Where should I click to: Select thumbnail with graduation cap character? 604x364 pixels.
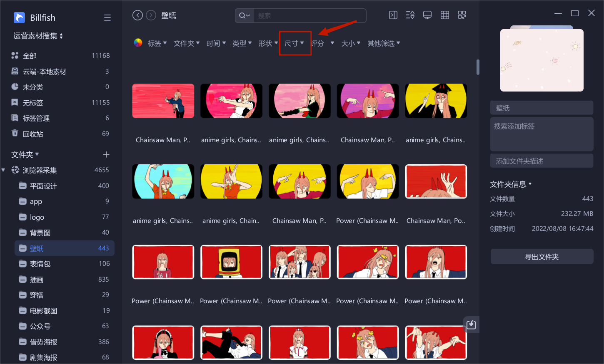click(436, 101)
